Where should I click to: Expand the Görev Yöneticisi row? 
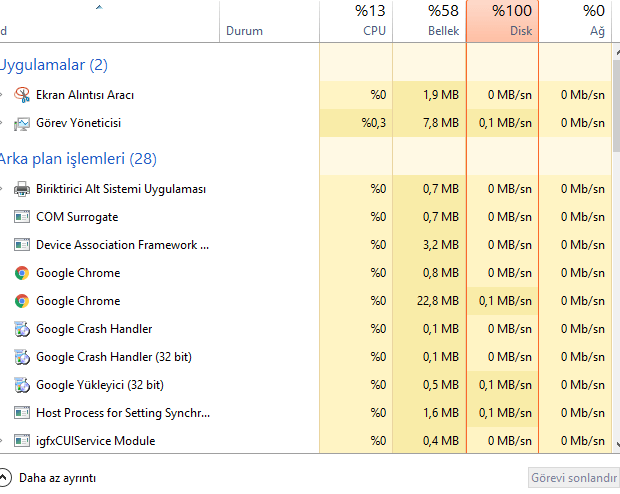click(x=2, y=123)
